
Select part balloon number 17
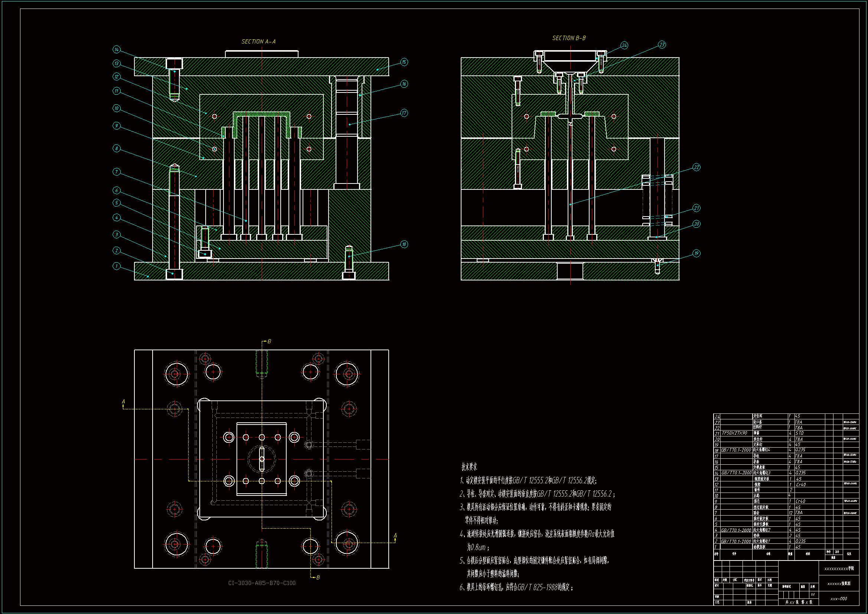404,113
